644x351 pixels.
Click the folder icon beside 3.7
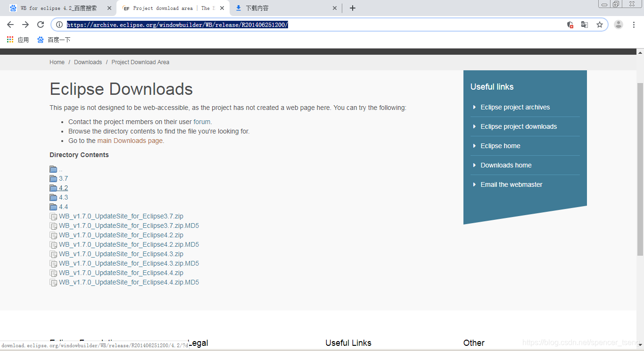53,179
